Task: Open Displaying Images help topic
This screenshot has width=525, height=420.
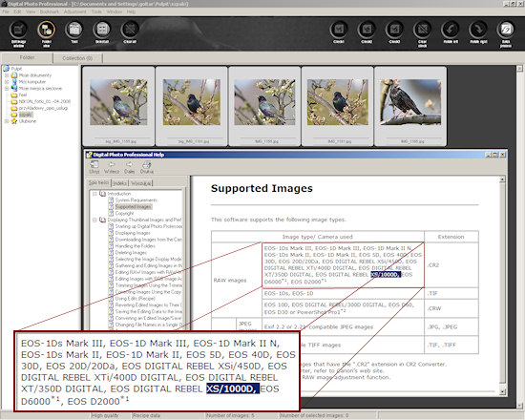Action: [x=133, y=233]
